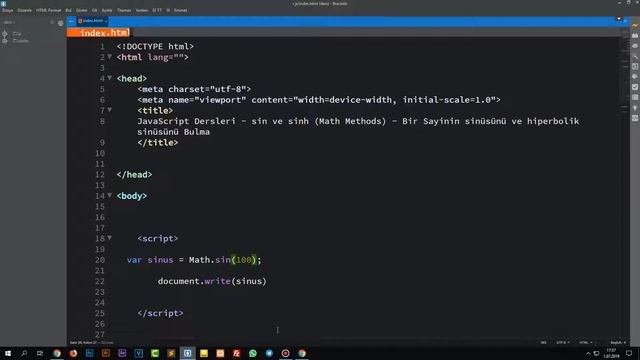Open the sidebar settings gear icon
This screenshot has height=360, width=640.
tap(61, 23)
